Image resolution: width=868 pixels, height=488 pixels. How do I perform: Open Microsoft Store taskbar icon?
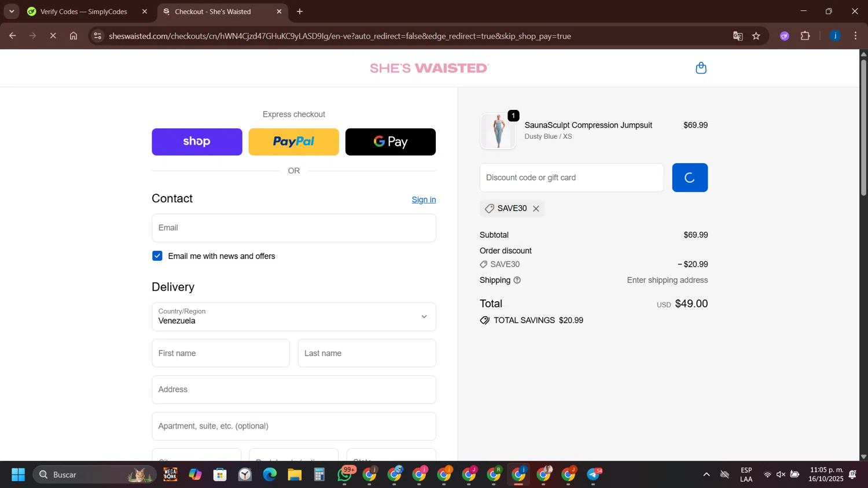point(220,475)
